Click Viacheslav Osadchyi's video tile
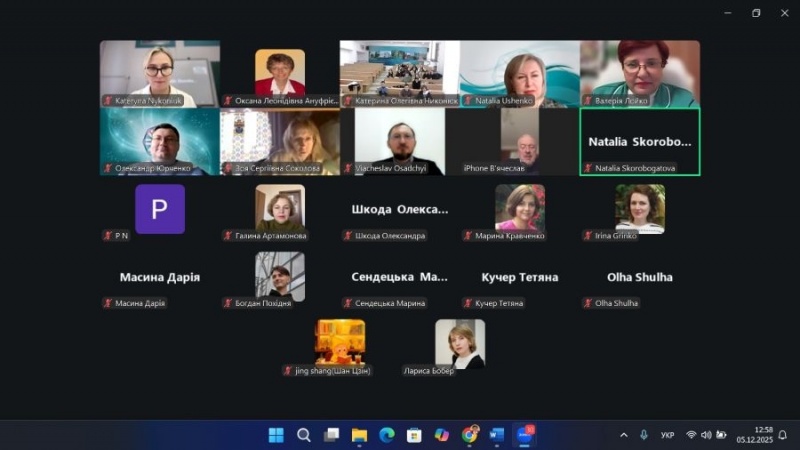Image resolution: width=800 pixels, height=450 pixels. point(400,141)
